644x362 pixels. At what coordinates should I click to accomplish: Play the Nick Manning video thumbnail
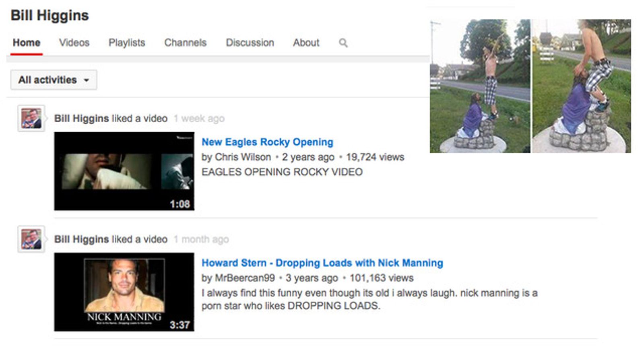click(124, 292)
